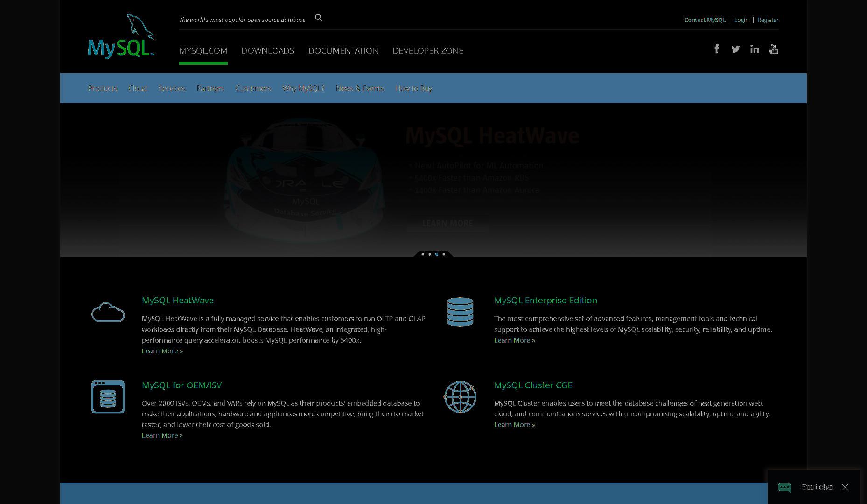Click the OEM/ISV embedded database icon
The width and height of the screenshot is (867, 504).
tap(108, 397)
